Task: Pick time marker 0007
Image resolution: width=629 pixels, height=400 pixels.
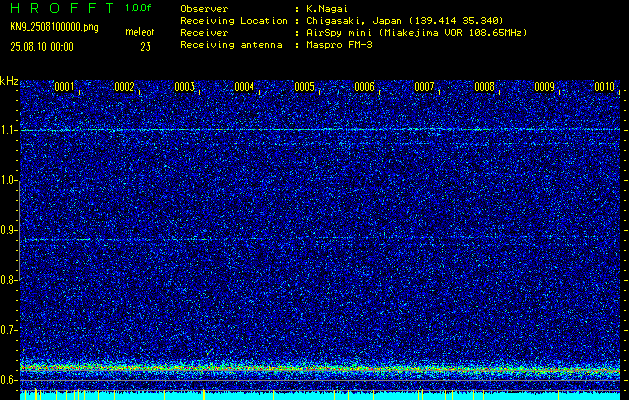Action: pos(424,87)
